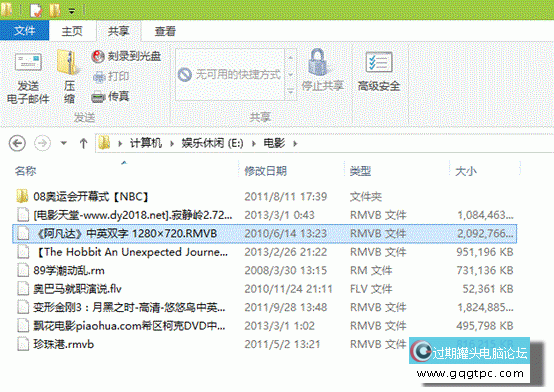
Task: Click the 传真 fax option
Action: [x=110, y=96]
